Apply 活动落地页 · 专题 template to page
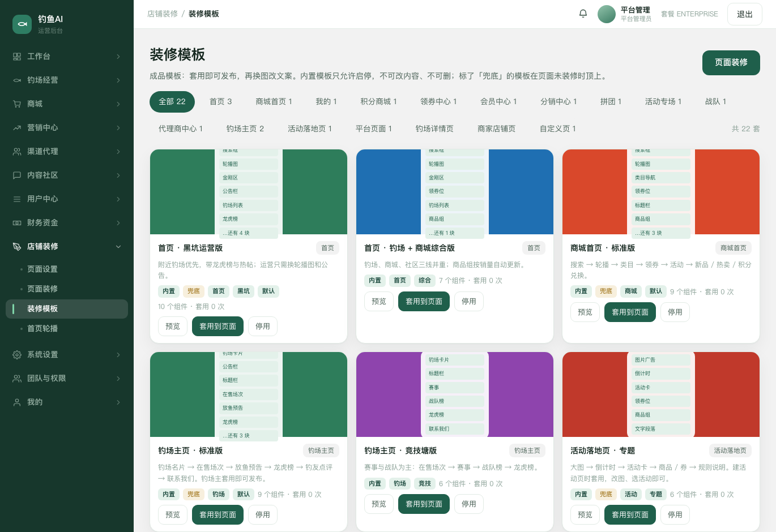 coord(630,515)
